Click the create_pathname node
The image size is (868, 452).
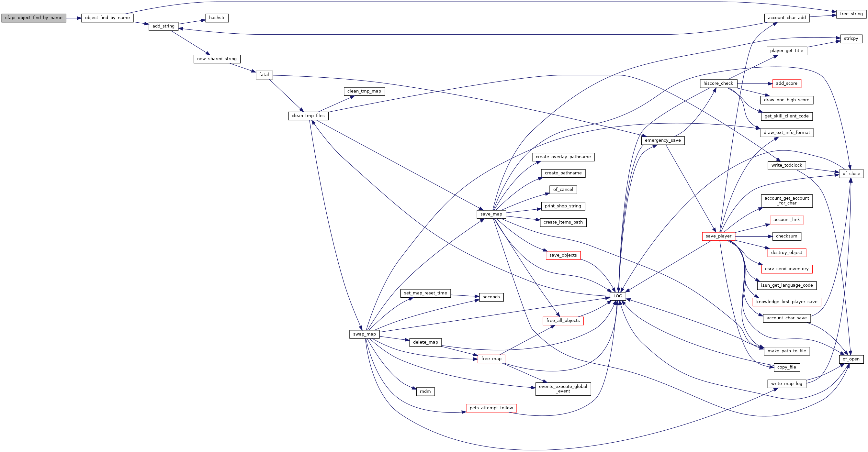click(x=563, y=173)
